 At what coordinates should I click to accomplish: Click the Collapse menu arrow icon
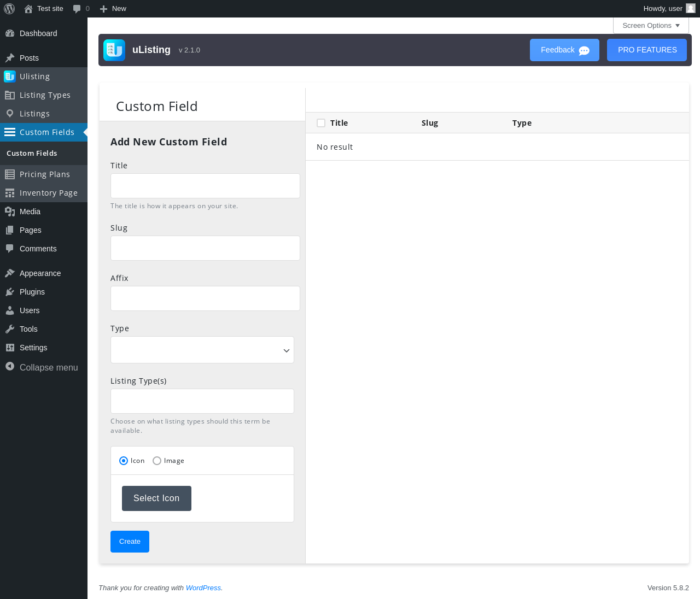[10, 367]
